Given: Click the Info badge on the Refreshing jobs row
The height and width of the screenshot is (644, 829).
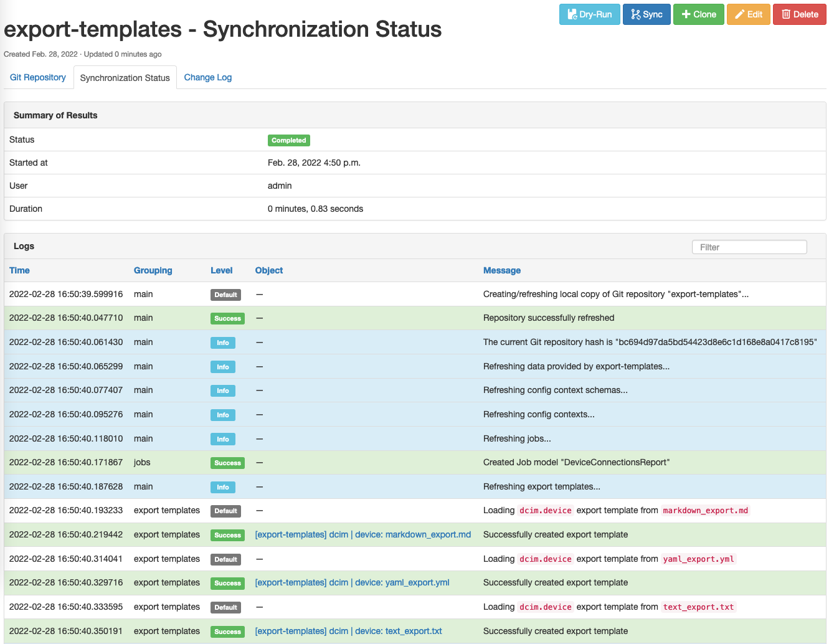Looking at the screenshot, I should point(222,438).
